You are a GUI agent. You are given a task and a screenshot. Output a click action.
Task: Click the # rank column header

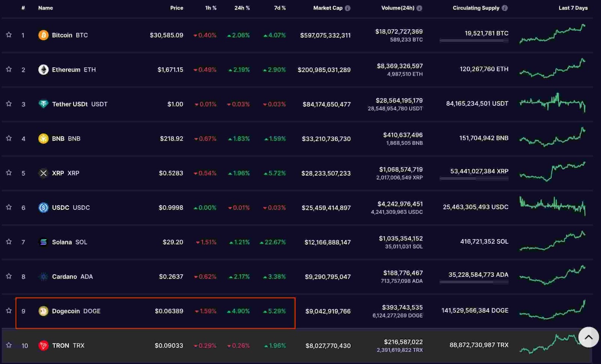point(23,8)
